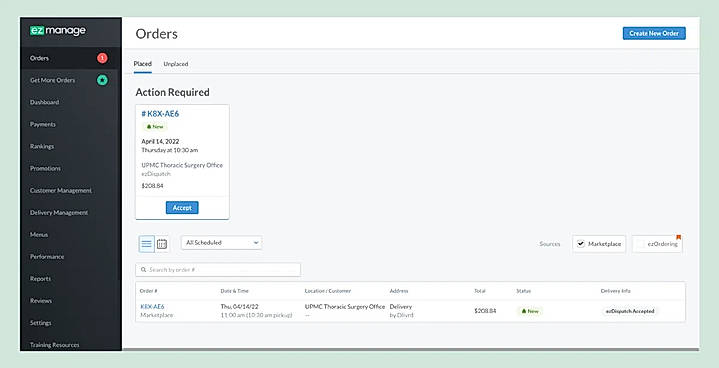Click the ezManage logo
This screenshot has width=719, height=368.
(58, 31)
